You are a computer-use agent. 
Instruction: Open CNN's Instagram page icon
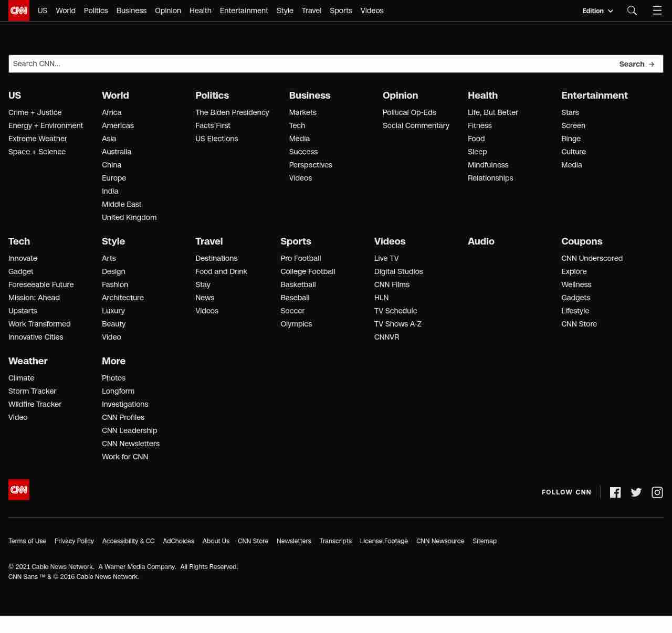[657, 492]
